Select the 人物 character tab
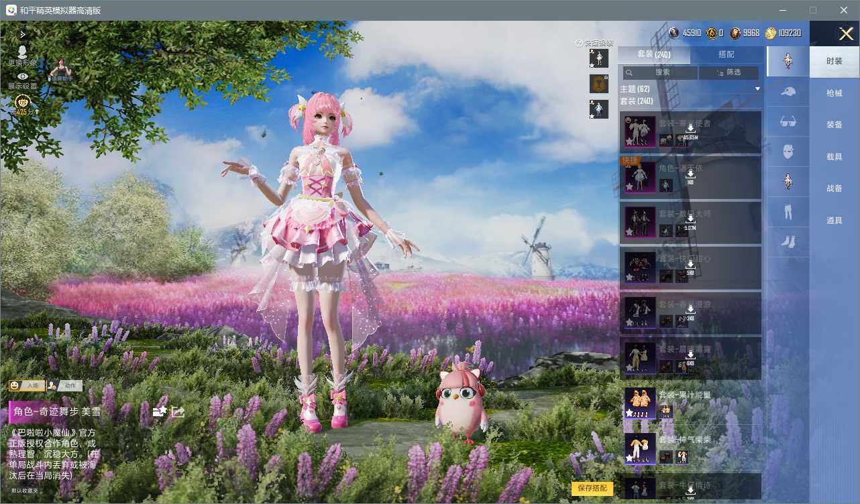This screenshot has height=504, width=860. click(27, 385)
